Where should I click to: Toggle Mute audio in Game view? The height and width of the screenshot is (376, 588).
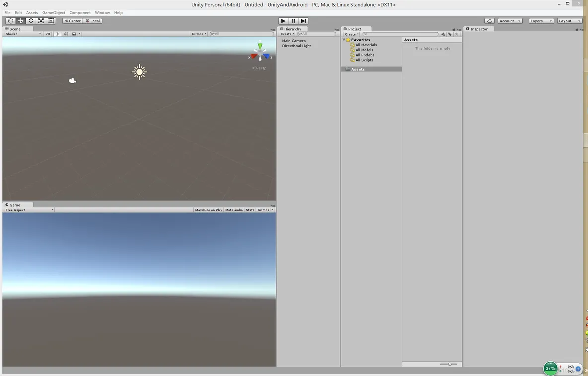(234, 210)
